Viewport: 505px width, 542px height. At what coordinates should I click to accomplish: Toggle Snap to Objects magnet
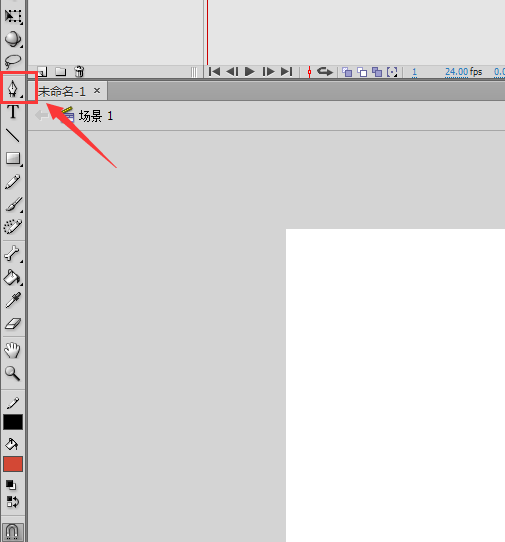tap(13, 532)
